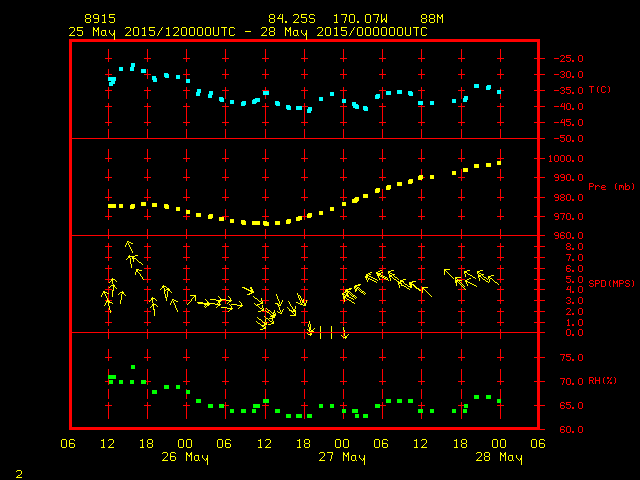Select the -45.0 temperature tick label
Viewport: 640px width, 480px height.
(x=569, y=122)
